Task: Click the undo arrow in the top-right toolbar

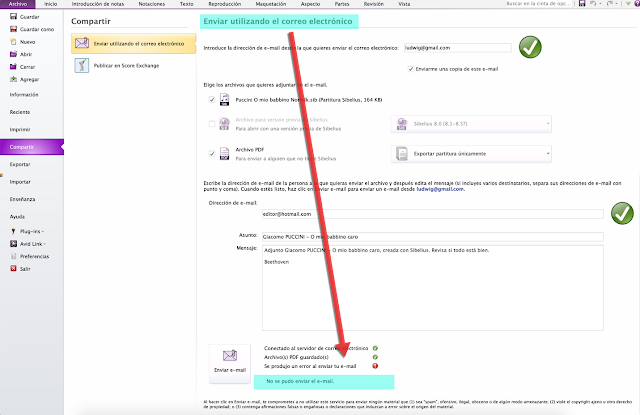Action: 593,4
